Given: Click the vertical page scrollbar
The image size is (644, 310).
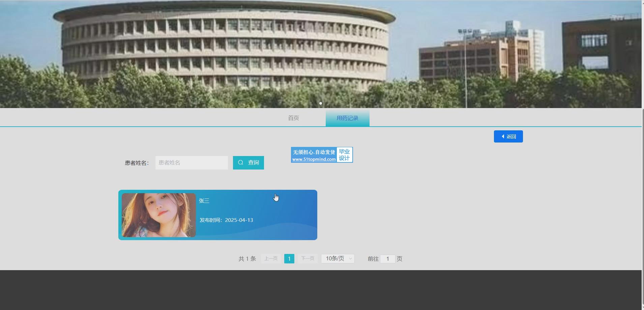Looking at the screenshot, I should coord(642,202).
